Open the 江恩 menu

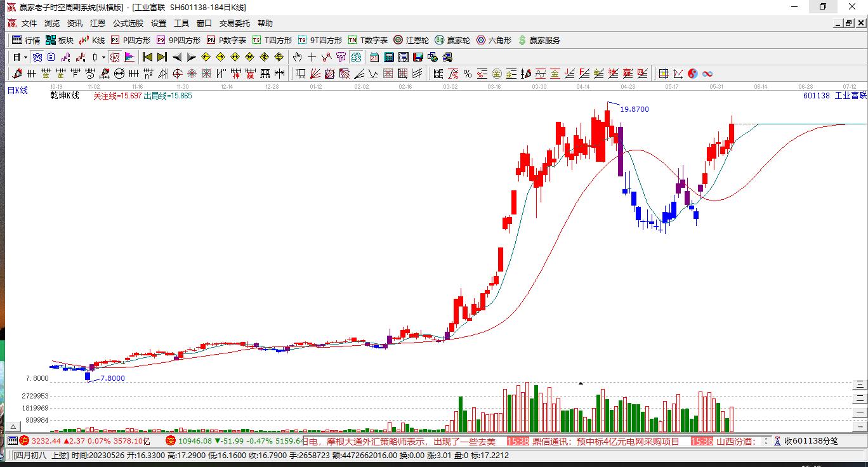click(x=98, y=23)
